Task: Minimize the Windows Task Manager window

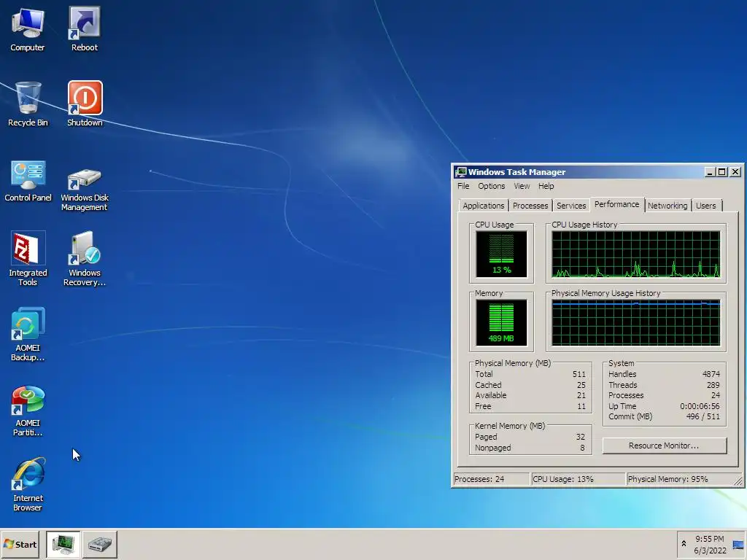Action: [709, 172]
